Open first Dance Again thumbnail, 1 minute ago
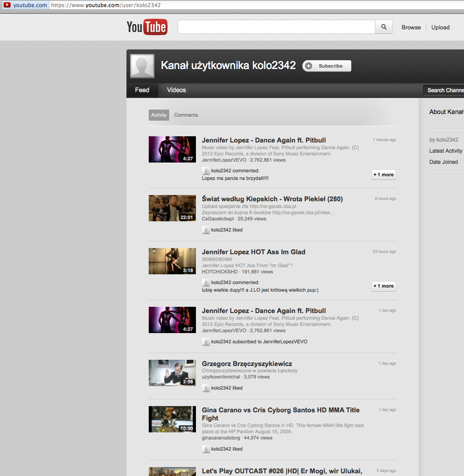Viewport: 464px width, 476px height. click(172, 149)
